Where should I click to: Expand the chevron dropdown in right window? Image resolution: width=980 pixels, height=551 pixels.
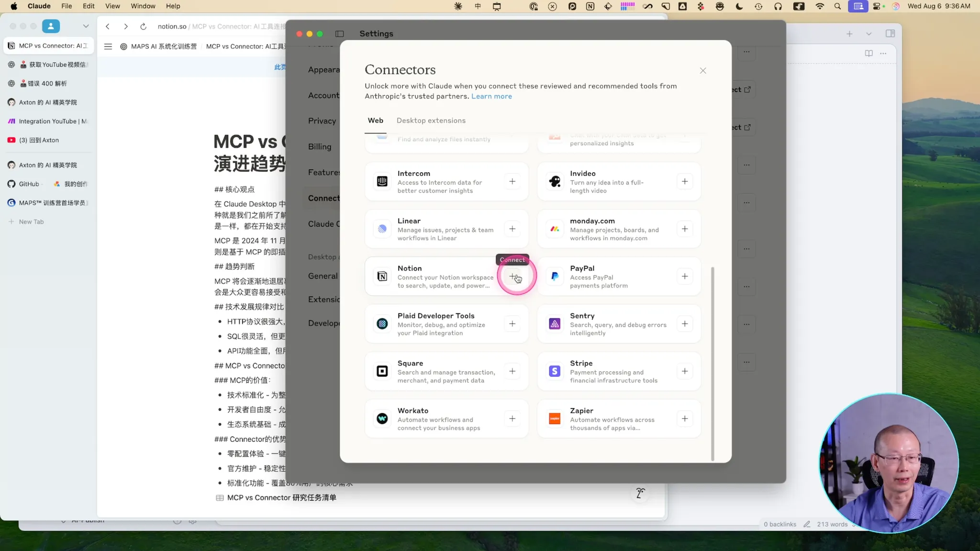click(869, 33)
